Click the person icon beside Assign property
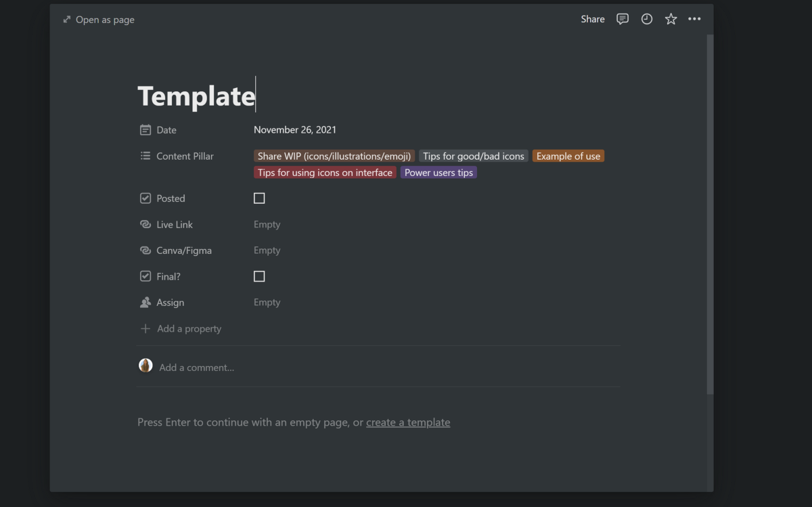This screenshot has width=812, height=507. (145, 302)
